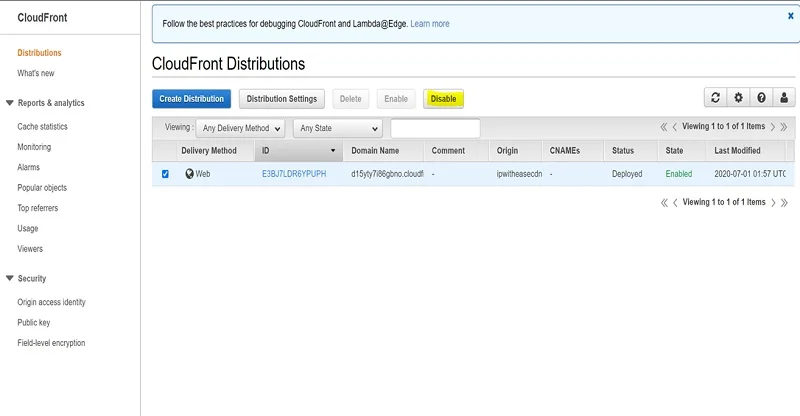800x416 pixels.
Task: Click the Deployed status cell
Action: (627, 174)
